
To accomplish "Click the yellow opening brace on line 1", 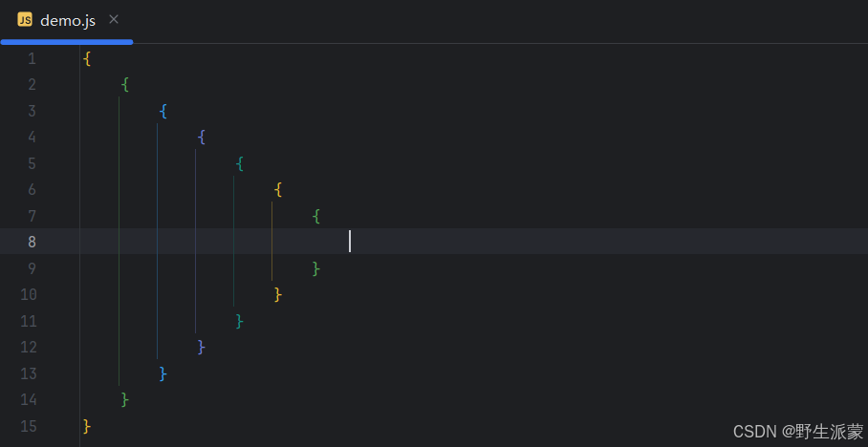I will click(x=87, y=58).
